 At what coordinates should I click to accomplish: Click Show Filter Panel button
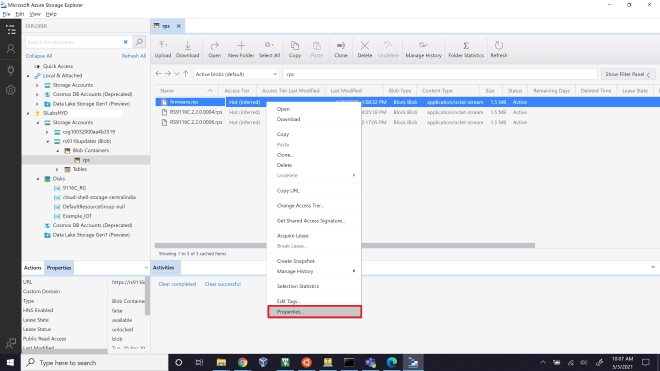[x=628, y=74]
